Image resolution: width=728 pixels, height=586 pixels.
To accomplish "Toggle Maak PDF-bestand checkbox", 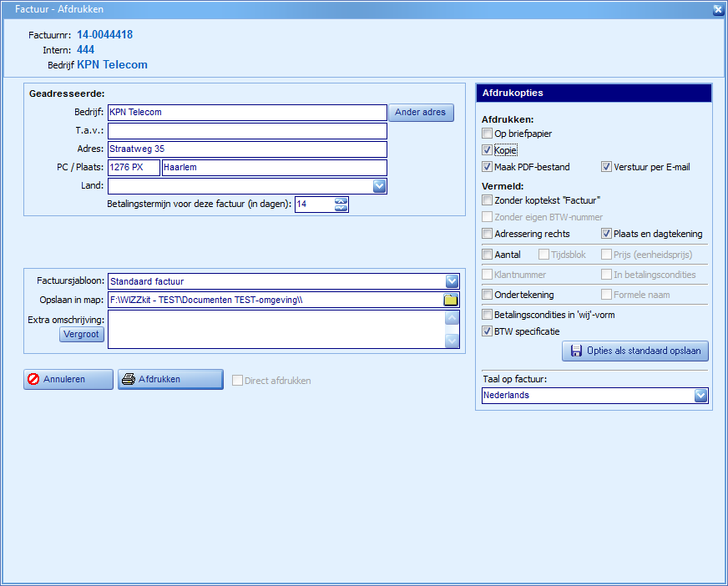I will pos(488,167).
